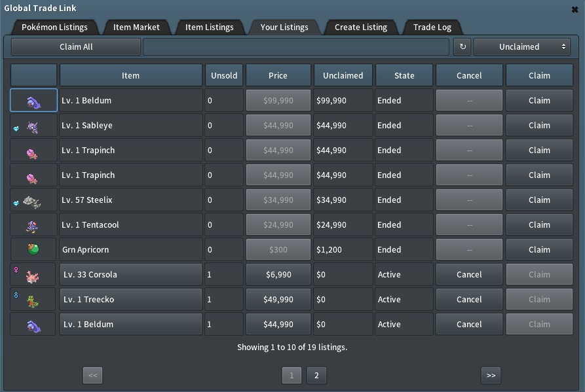View the Trade Log tab
Image resolution: width=585 pixels, height=392 pixels.
[x=432, y=27]
